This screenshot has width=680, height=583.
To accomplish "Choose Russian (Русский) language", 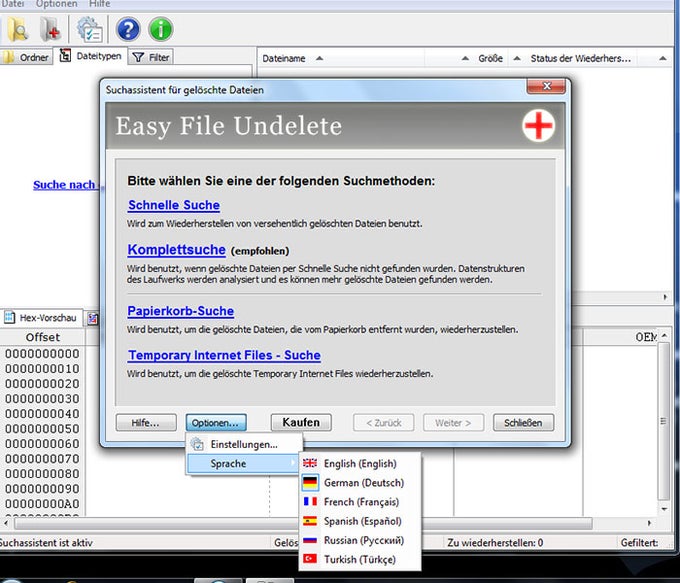I will click(360, 540).
